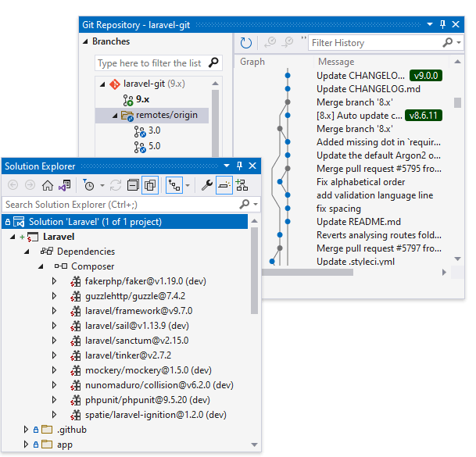This screenshot has width=476, height=457.
Task: Click the Message column header
Action: pos(336,62)
